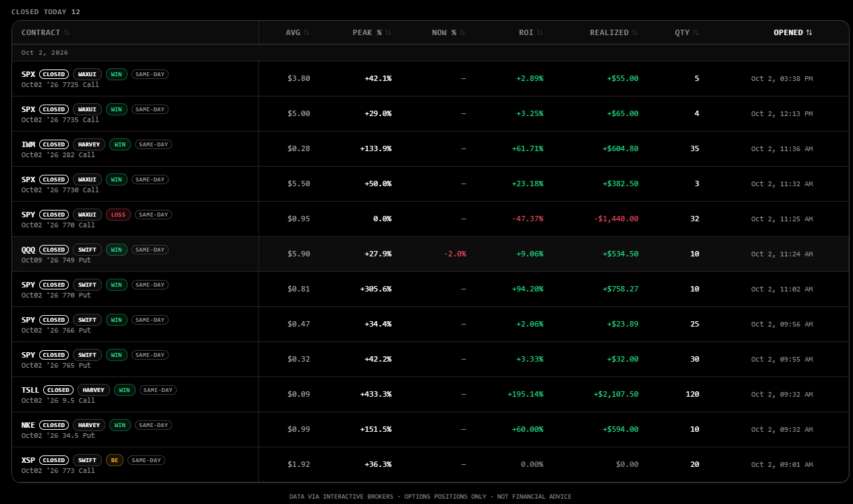853x504 pixels.
Task: Click opened time Oct 2, 11:25 AM
Action: [782, 219]
